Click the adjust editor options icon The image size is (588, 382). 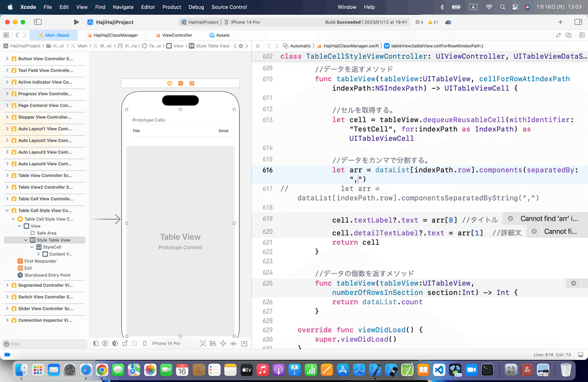point(569,35)
